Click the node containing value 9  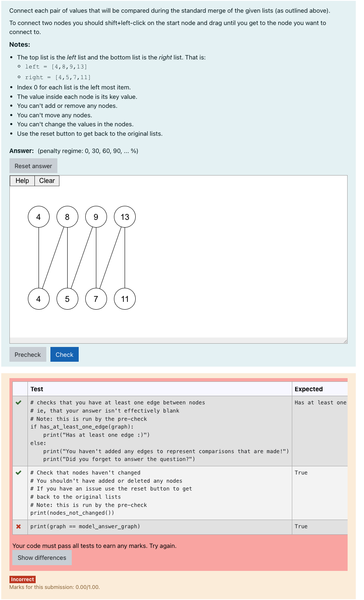(96, 217)
